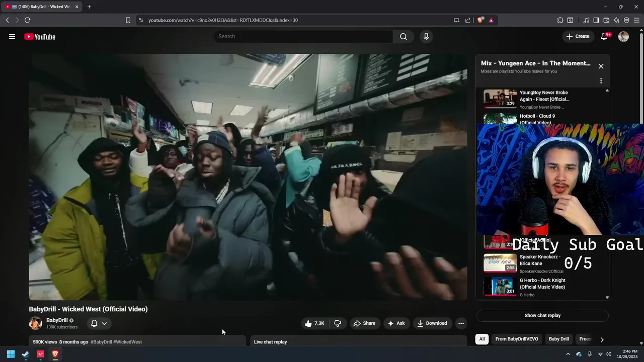644x362 pixels.
Task: Click the cast/install icon in the address bar
Action: 456,20
